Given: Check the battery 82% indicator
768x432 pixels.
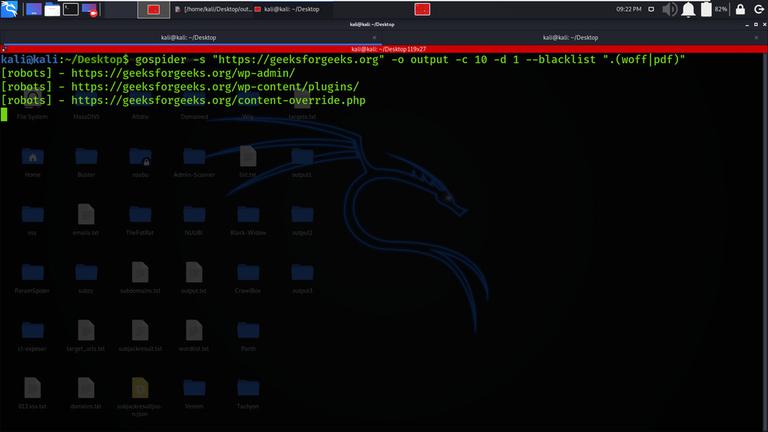Looking at the screenshot, I should [714, 9].
